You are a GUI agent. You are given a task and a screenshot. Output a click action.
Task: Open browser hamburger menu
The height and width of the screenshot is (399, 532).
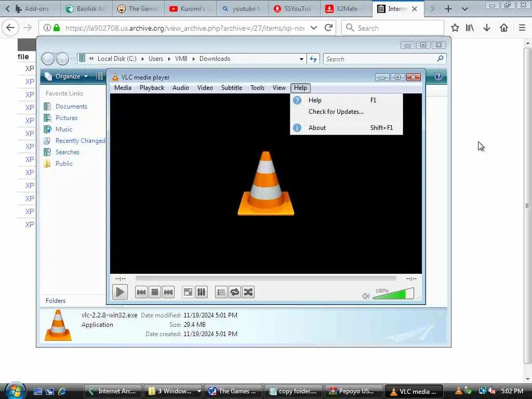click(x=522, y=28)
